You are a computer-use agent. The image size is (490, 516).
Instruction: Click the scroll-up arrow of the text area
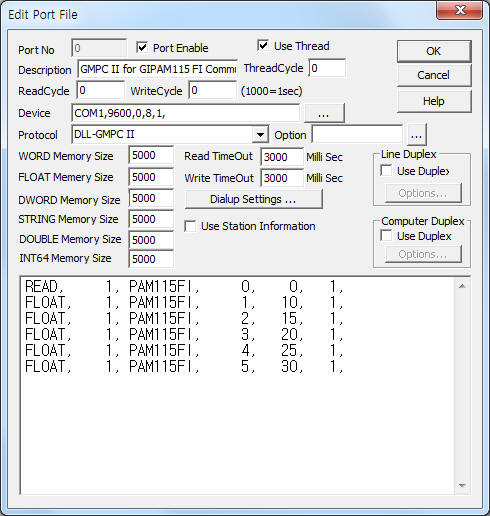462,286
